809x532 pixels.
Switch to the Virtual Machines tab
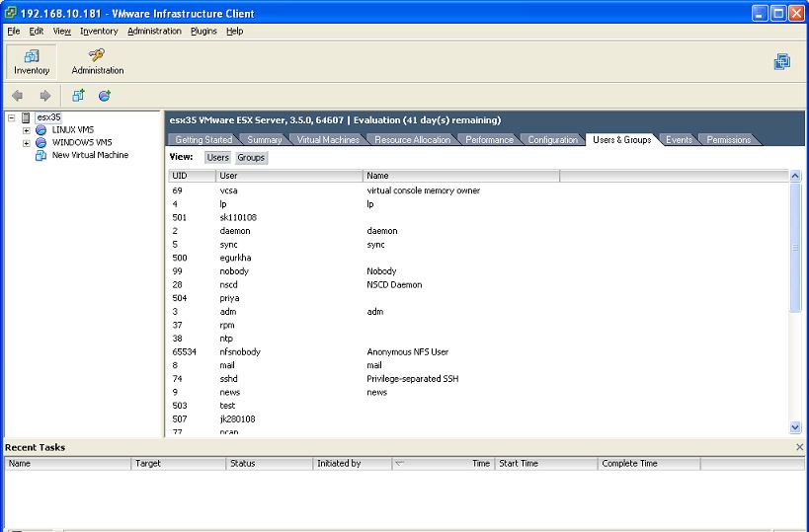[328, 140]
